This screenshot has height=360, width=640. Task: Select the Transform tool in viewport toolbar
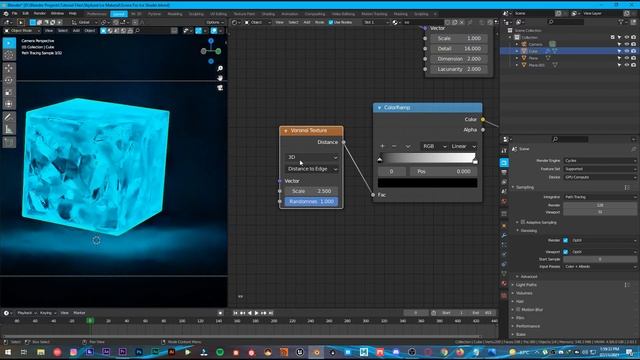click(9, 104)
